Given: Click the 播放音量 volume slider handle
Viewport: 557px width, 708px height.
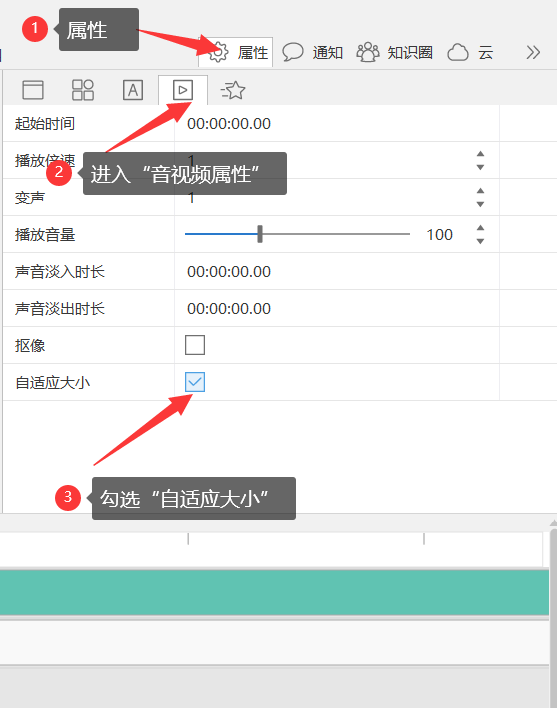Looking at the screenshot, I should point(260,234).
